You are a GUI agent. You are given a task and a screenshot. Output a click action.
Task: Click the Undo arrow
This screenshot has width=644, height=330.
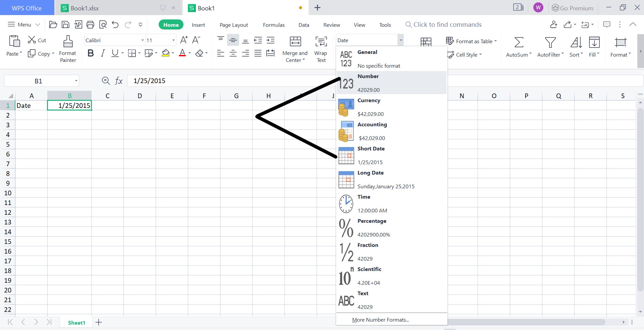pyautogui.click(x=115, y=24)
